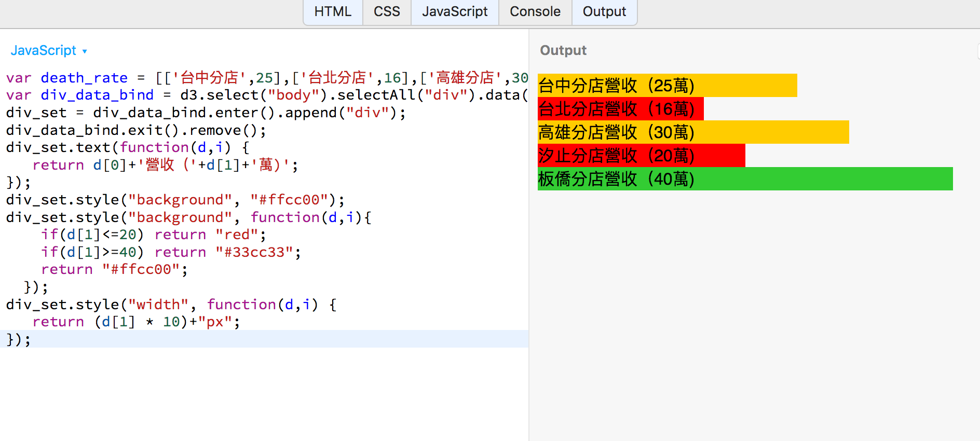Toggle the HTML panel tab
980x441 pixels.
point(333,12)
